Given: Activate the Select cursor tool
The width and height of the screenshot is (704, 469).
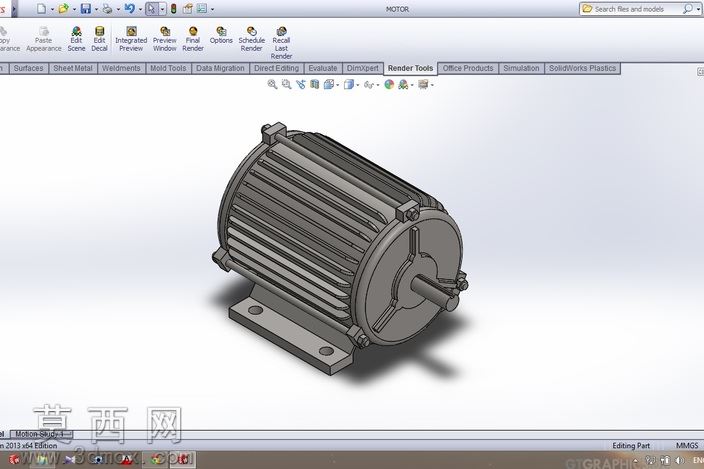Looking at the screenshot, I should [152, 9].
